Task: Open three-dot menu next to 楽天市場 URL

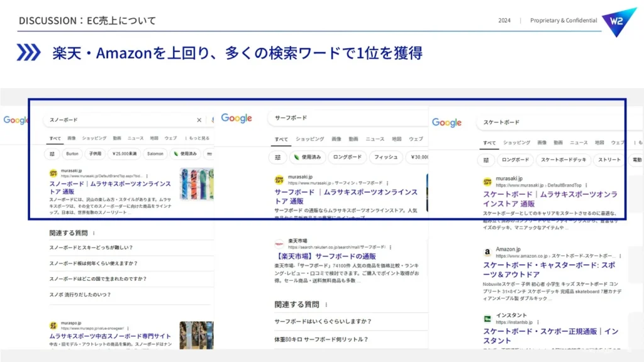Action: [390, 247]
